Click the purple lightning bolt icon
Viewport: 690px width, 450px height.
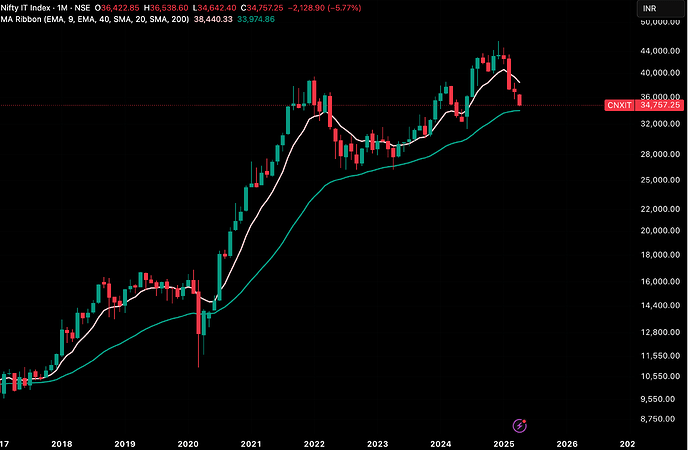pyautogui.click(x=520, y=425)
